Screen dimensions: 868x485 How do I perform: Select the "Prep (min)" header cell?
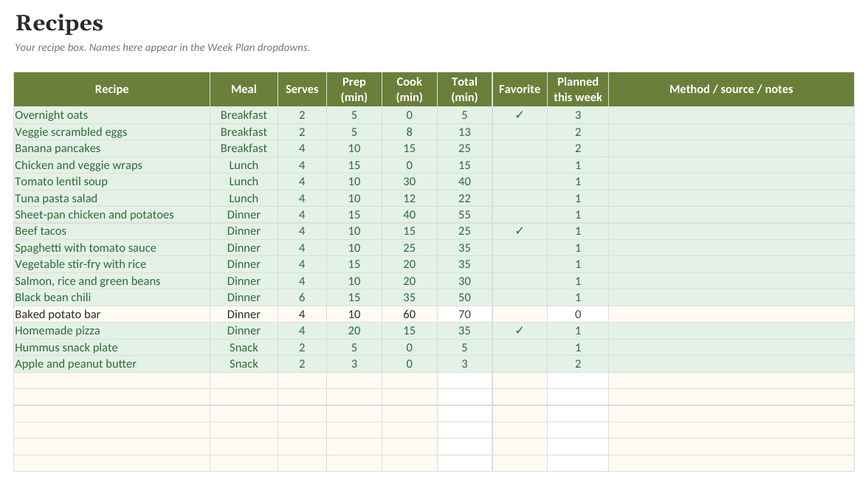coord(354,89)
